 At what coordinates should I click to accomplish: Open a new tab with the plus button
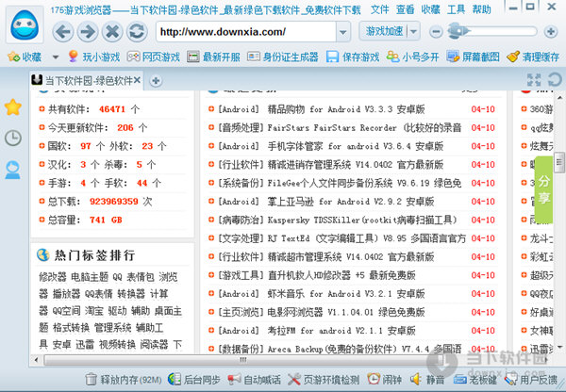pos(156,81)
